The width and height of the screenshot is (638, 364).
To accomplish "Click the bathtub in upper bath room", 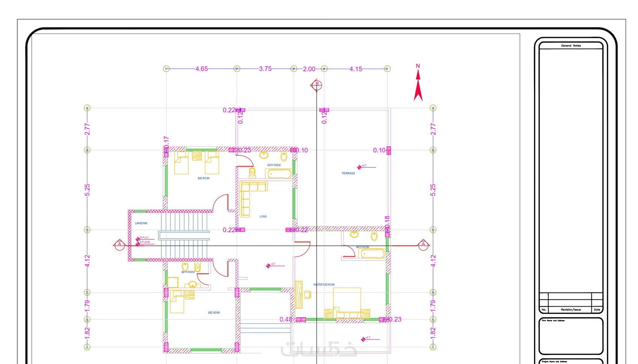I will (280, 174).
